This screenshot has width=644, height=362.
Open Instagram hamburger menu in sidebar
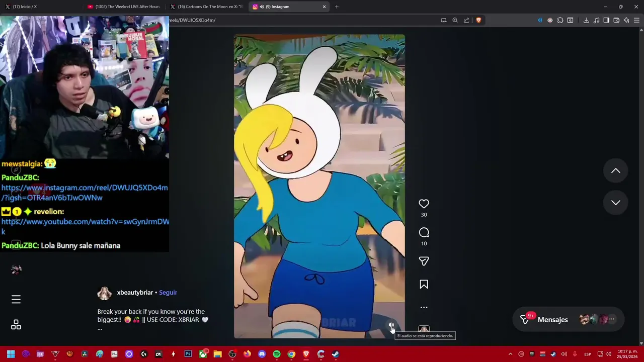(16, 300)
